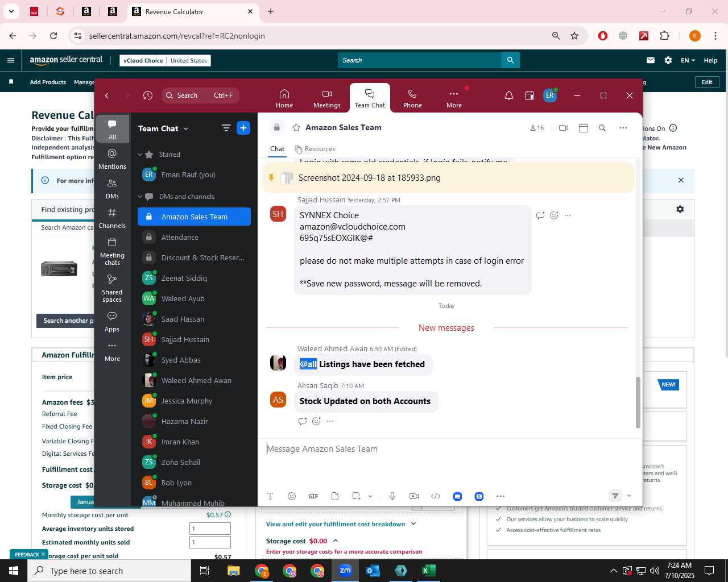Viewport: 728px width, 582px height.
Task: Click the blue plus new chat button
Action: click(243, 128)
